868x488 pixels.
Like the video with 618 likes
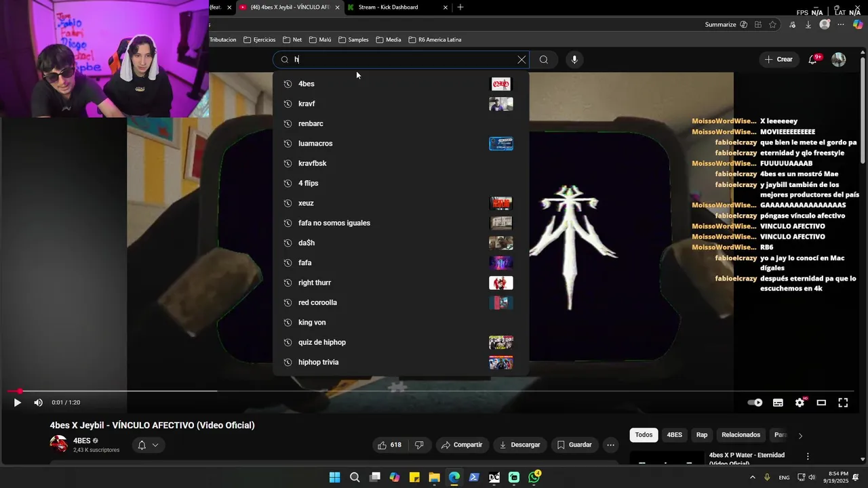coord(390,445)
